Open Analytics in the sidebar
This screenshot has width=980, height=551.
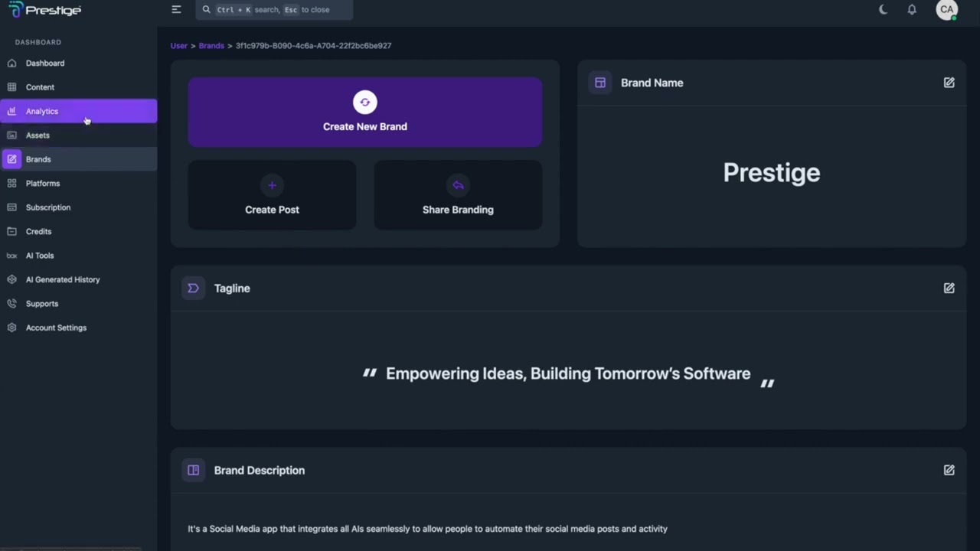pos(42,112)
